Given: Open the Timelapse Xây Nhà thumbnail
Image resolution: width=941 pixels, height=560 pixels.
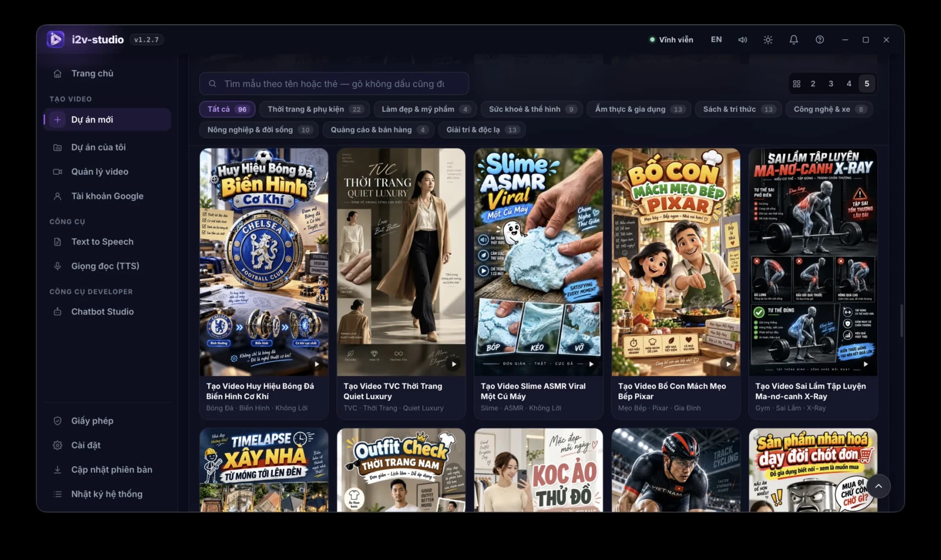Looking at the screenshot, I should click(x=264, y=470).
